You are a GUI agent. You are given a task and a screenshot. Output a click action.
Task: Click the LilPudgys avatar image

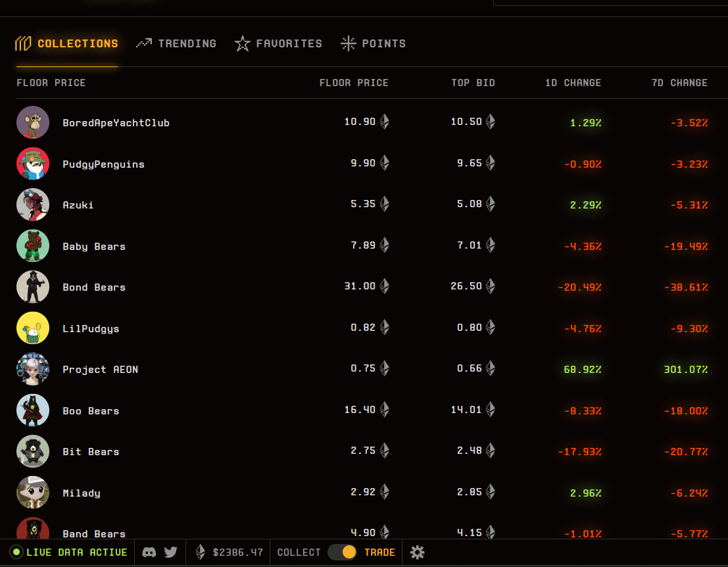(x=33, y=328)
